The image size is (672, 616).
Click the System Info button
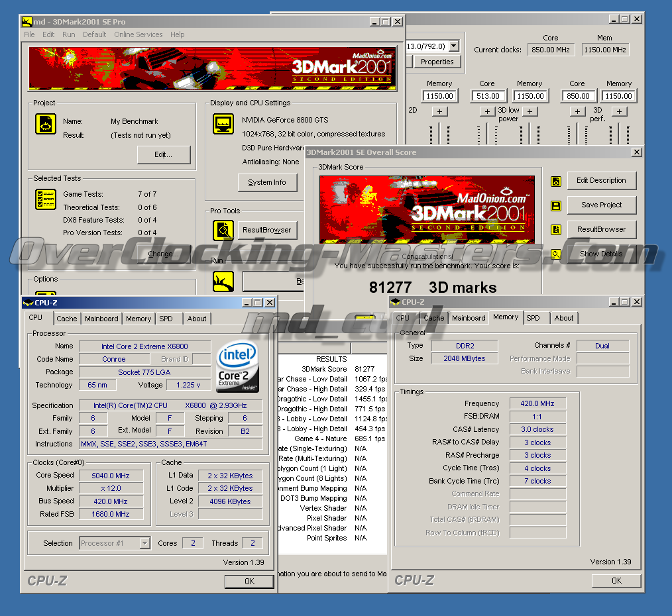(x=267, y=183)
